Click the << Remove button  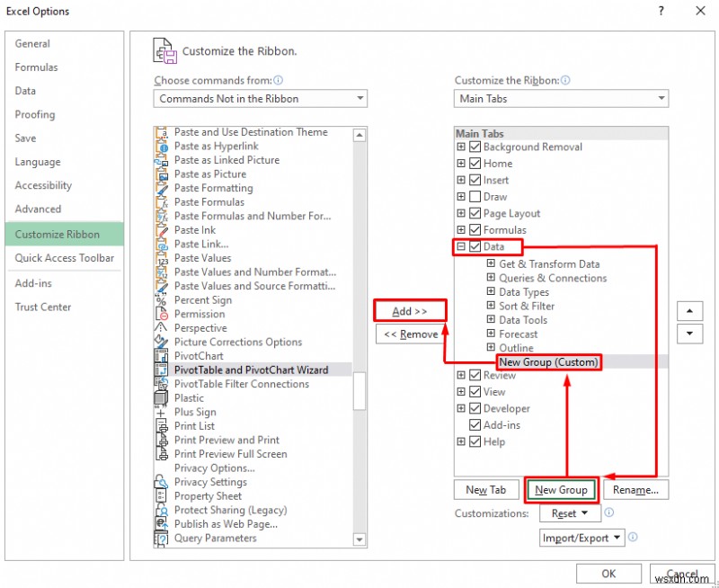pos(411,334)
